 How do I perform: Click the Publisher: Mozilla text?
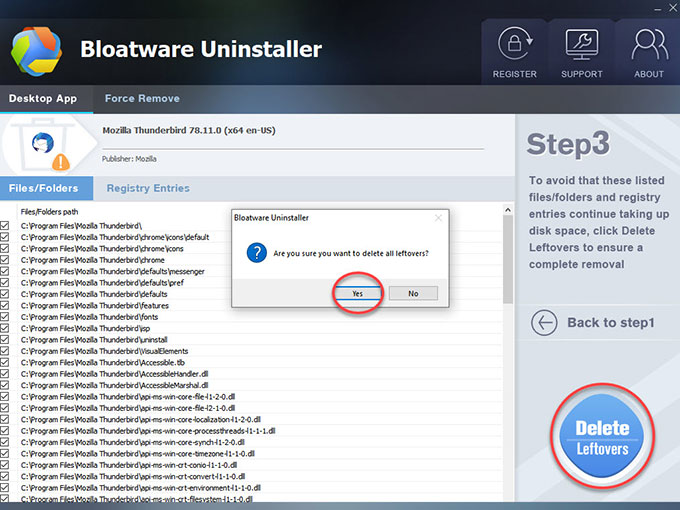coord(129,159)
